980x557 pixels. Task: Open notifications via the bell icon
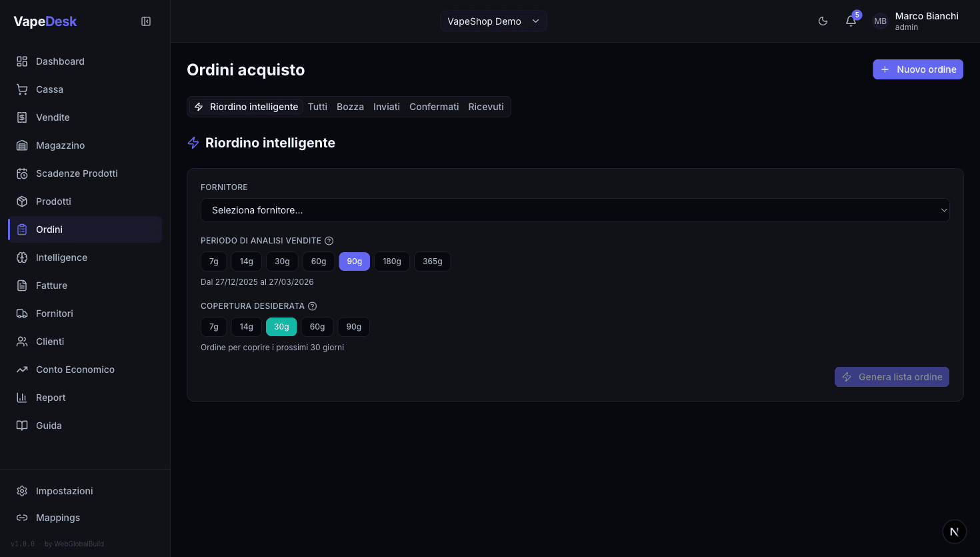pyautogui.click(x=851, y=21)
